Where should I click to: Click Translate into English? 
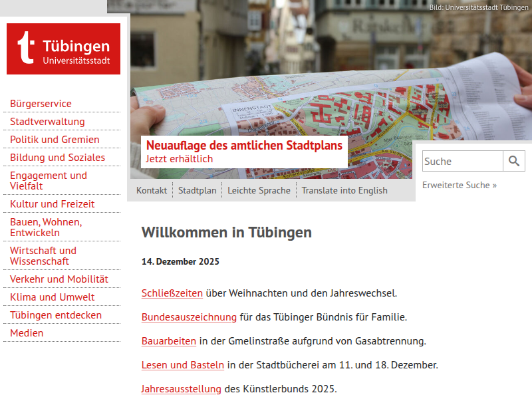344,190
